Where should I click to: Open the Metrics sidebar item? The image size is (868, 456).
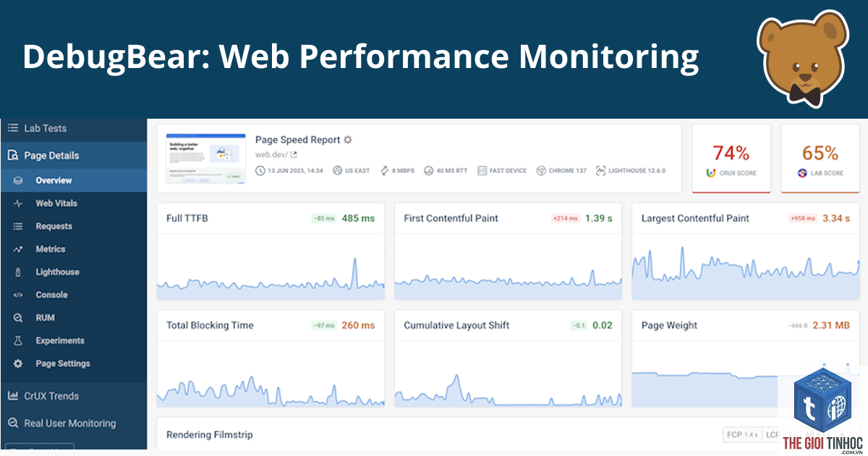click(x=73, y=249)
